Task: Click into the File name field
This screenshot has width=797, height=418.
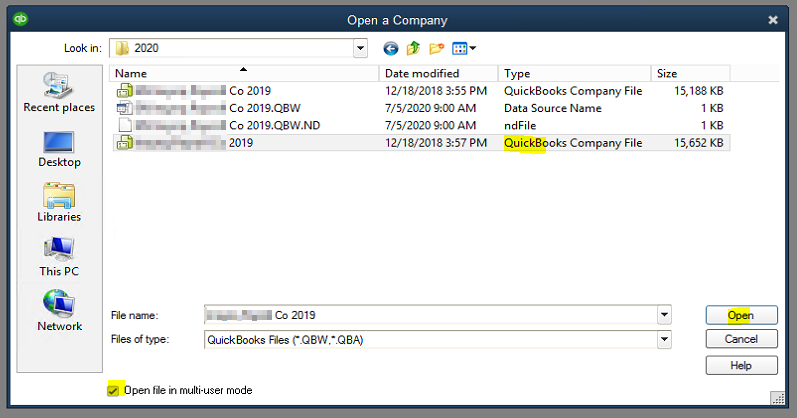Action: 431,315
